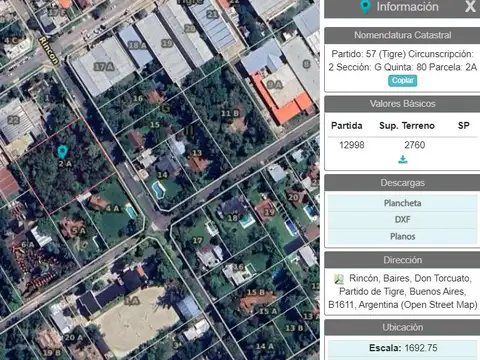The height and width of the screenshot is (360, 480).
Task: Click parcel 15 B label on the map
Action: coord(256,292)
